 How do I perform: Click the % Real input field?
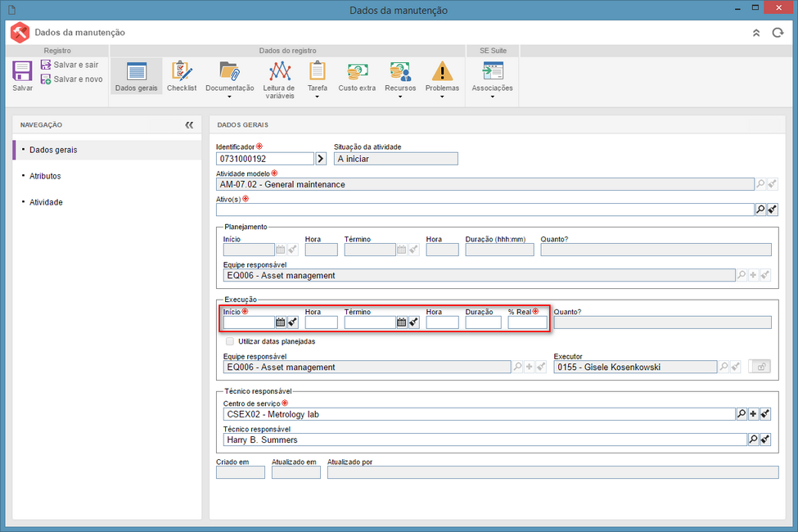527,322
